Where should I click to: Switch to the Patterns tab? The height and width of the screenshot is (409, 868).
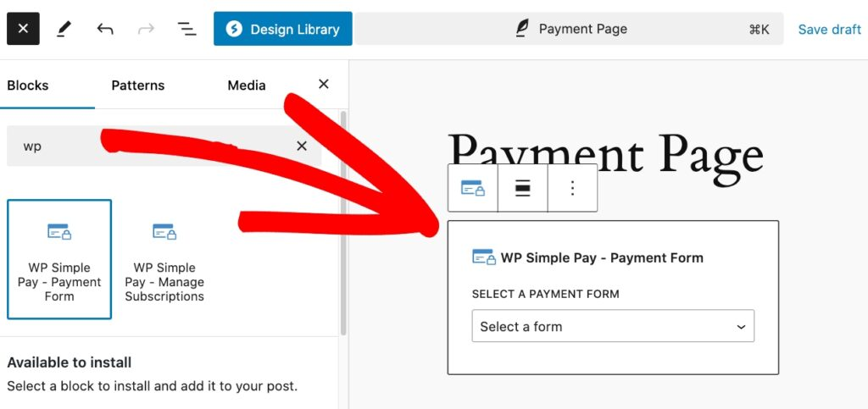[138, 86]
